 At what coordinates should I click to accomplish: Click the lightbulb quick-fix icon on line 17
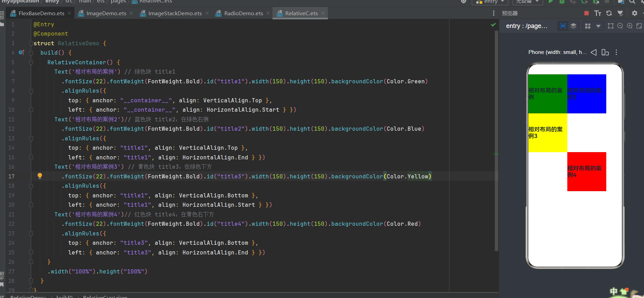40,176
